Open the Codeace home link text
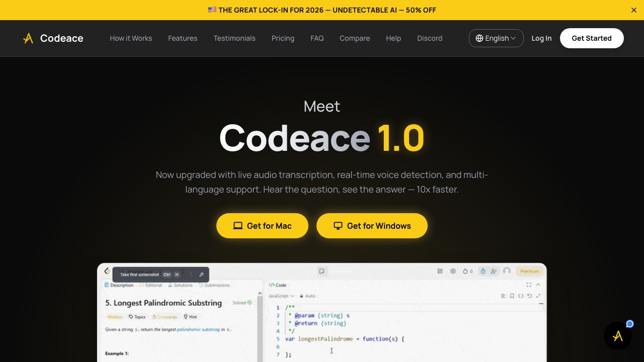Viewport: 644px width, 362px height. 62,38
